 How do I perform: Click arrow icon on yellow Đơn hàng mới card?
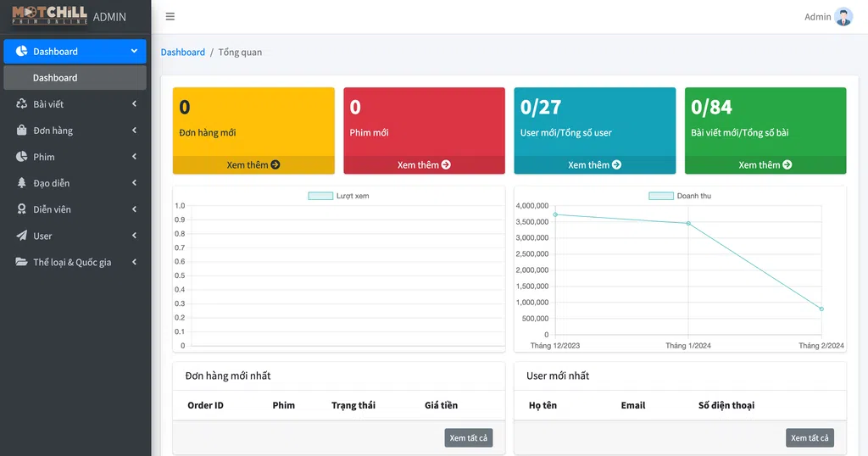click(x=275, y=165)
